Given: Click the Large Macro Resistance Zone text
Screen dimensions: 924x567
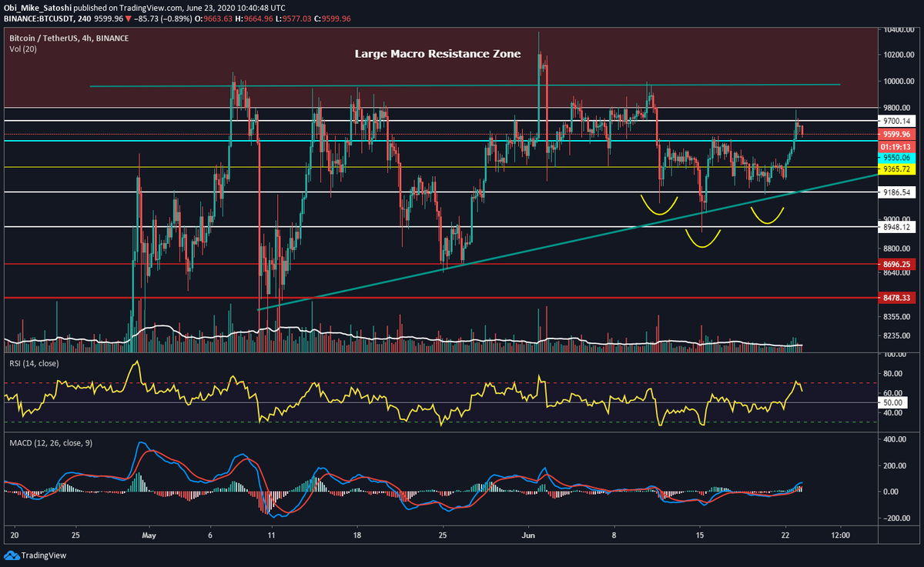Looking at the screenshot, I should tap(437, 54).
